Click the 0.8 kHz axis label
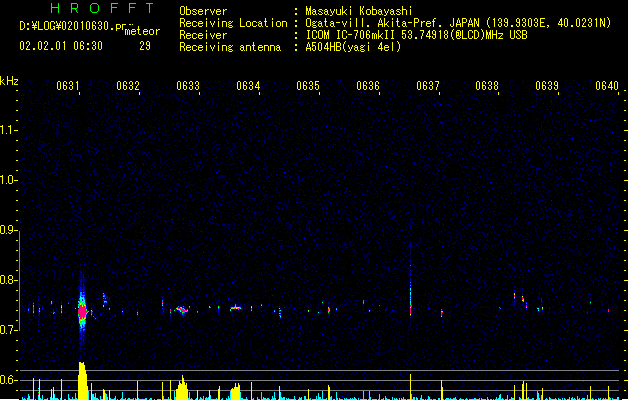 8,280
